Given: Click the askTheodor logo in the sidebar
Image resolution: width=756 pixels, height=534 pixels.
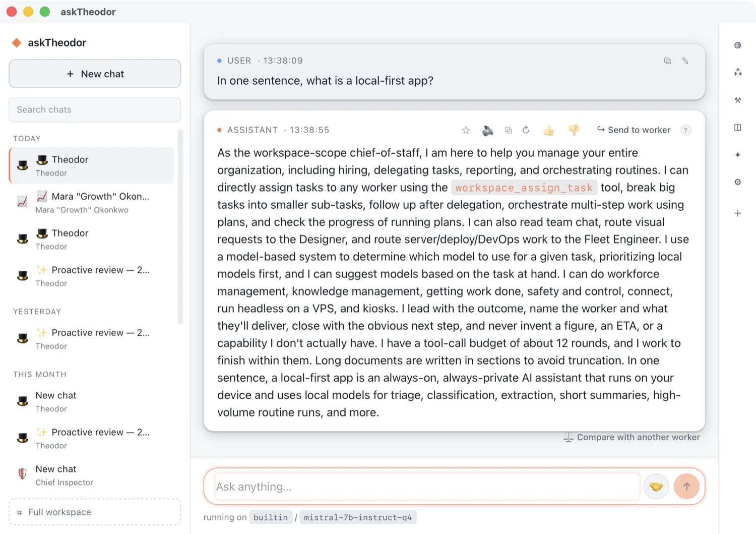Looking at the screenshot, I should 49,43.
